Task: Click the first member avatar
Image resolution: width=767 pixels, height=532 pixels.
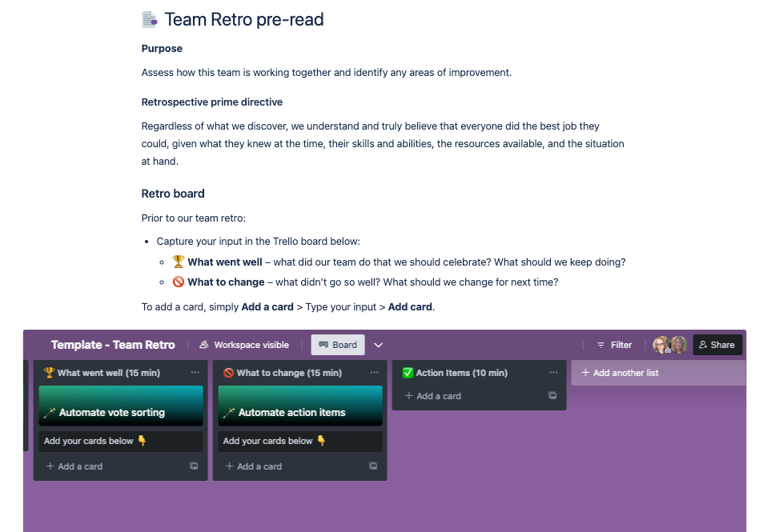Action: pos(661,345)
